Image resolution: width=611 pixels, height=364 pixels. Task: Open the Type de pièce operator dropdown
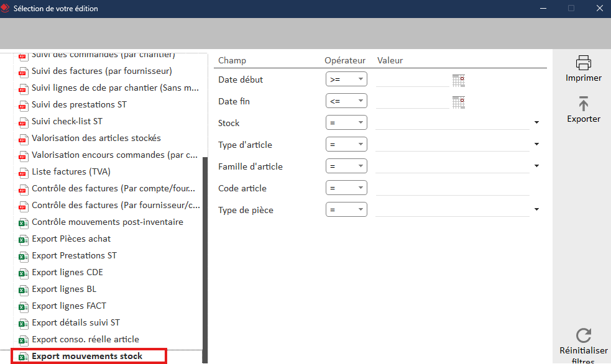pos(346,209)
